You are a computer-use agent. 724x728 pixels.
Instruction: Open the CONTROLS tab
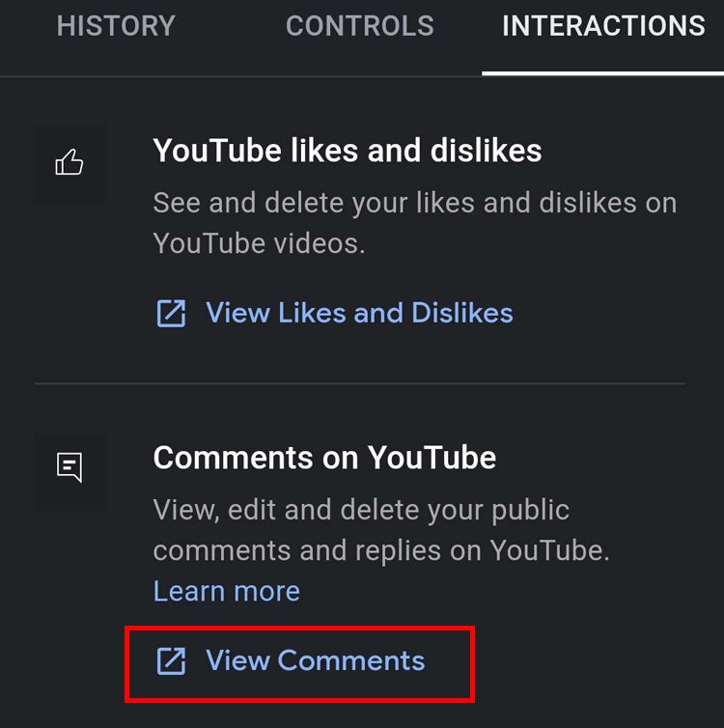point(359,26)
